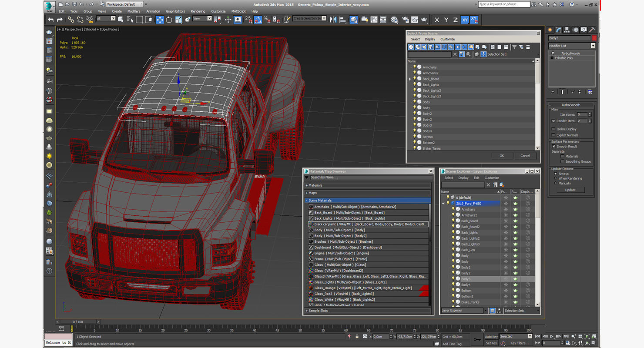This screenshot has width=644, height=348.
Task: Click the Update button in TurboSmooth
Action: (570, 190)
